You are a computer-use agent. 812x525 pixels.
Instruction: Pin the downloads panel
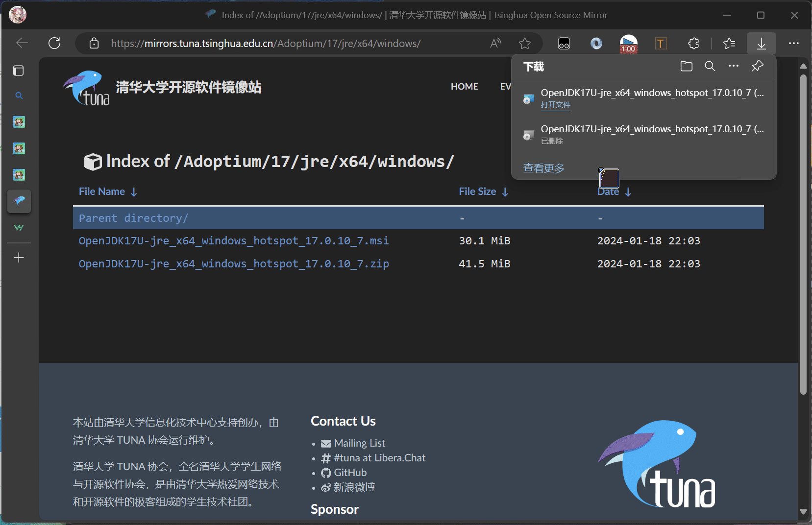(x=757, y=66)
